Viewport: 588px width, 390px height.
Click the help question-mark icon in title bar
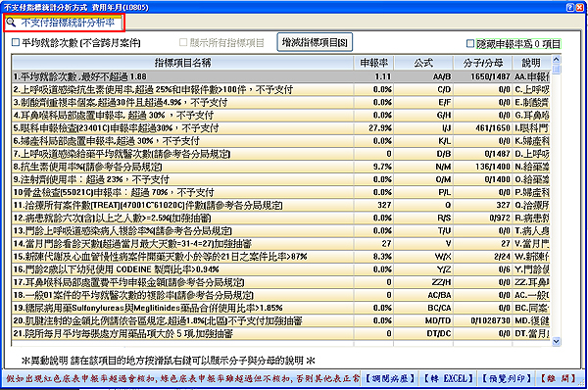pyautogui.click(x=570, y=7)
